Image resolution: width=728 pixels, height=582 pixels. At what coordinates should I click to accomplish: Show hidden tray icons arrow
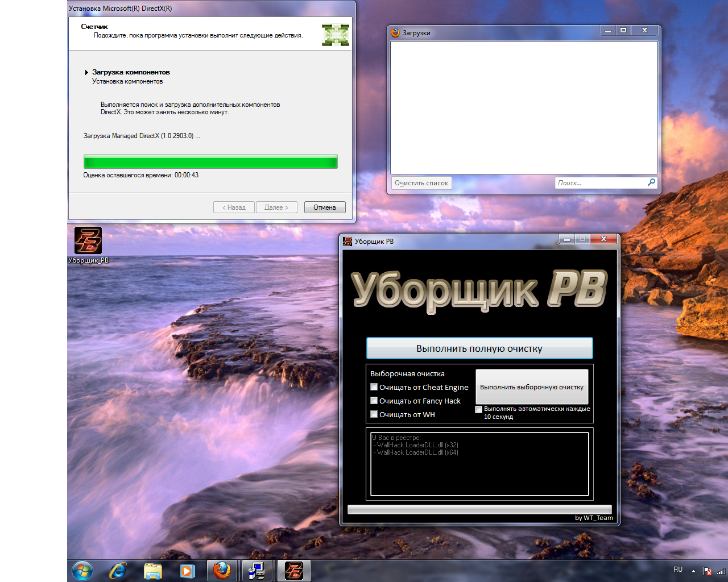pos(693,571)
